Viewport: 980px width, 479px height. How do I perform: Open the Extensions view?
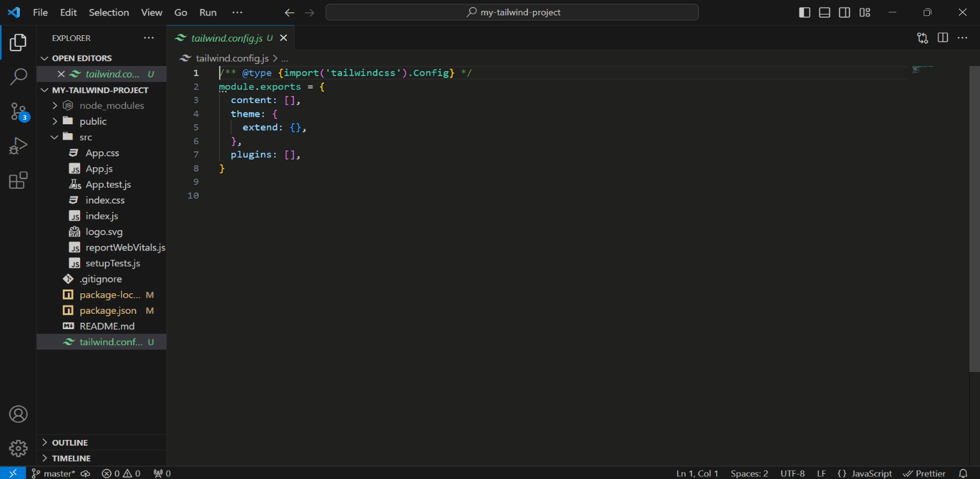[18, 180]
